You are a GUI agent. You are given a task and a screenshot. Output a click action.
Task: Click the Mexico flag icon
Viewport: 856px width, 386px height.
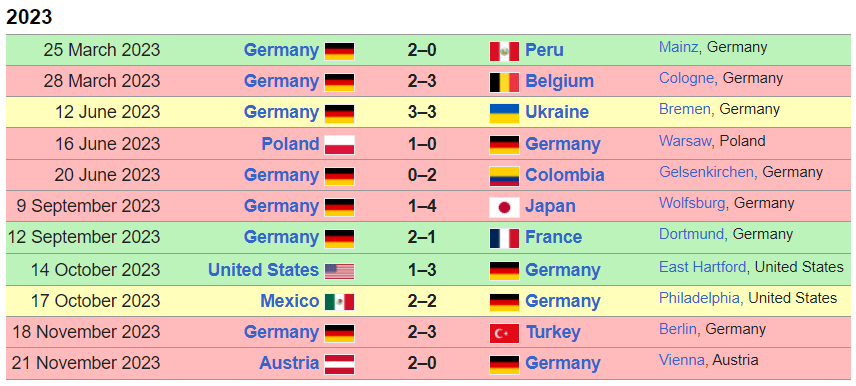(340, 302)
